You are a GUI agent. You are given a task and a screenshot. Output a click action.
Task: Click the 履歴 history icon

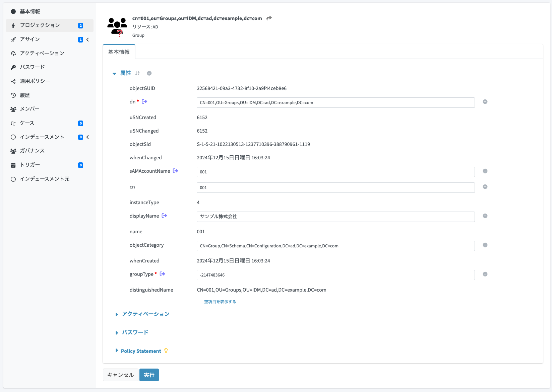[x=13, y=95]
